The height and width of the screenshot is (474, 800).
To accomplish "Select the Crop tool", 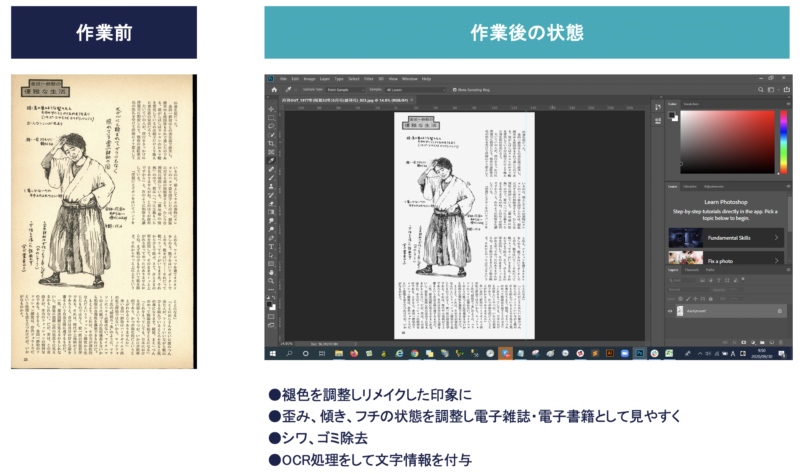I will (271, 144).
